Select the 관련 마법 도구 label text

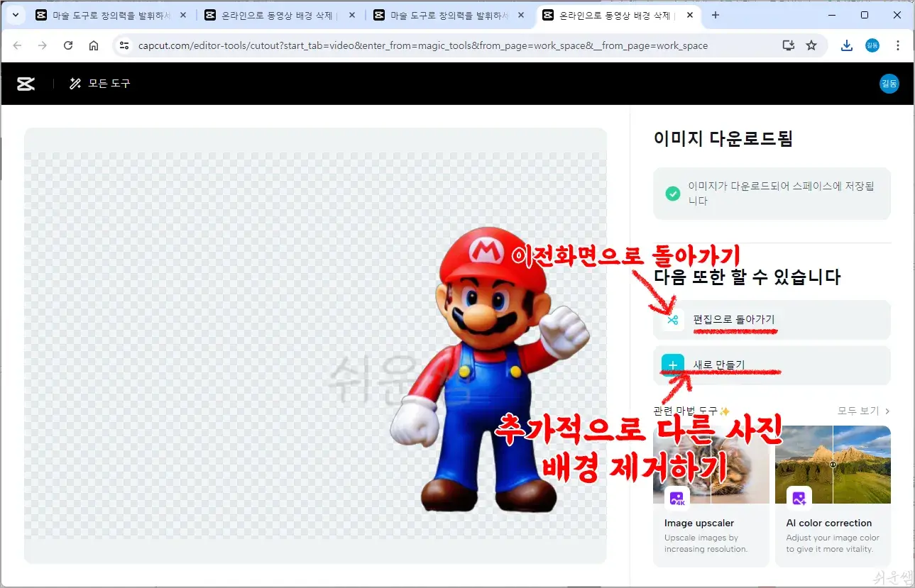[686, 411]
